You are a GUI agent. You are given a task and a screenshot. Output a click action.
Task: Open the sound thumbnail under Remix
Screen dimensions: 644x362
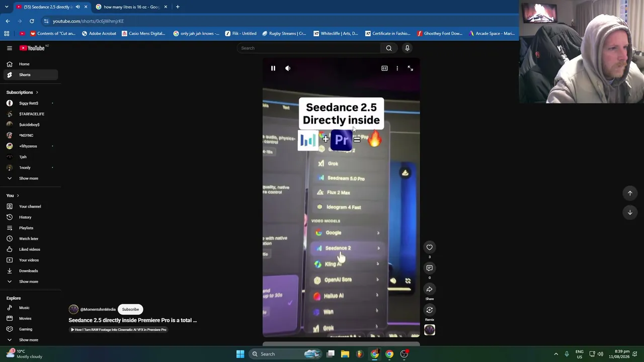tap(430, 330)
